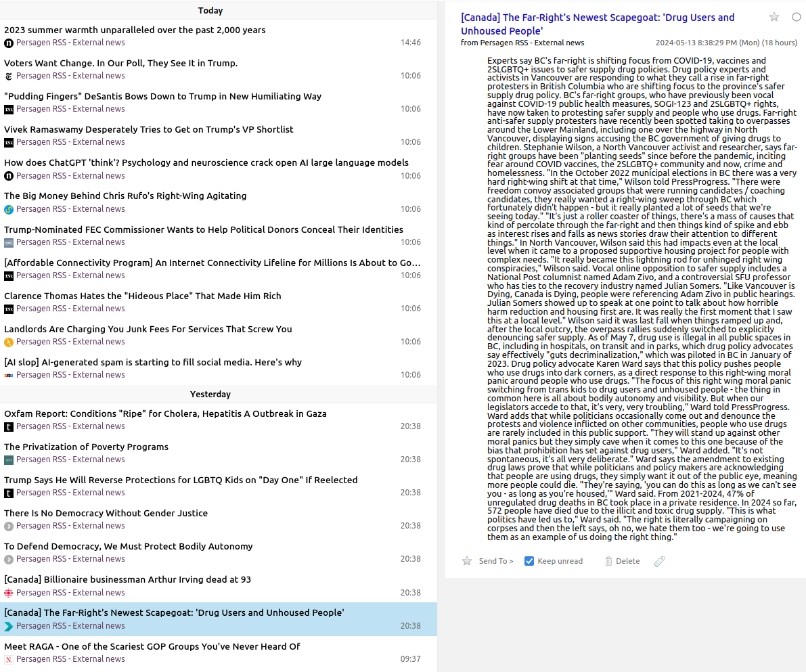The image size is (806, 672).
Task: Click favicon on Pudding Fingers DeSantis item
Action: click(9, 110)
